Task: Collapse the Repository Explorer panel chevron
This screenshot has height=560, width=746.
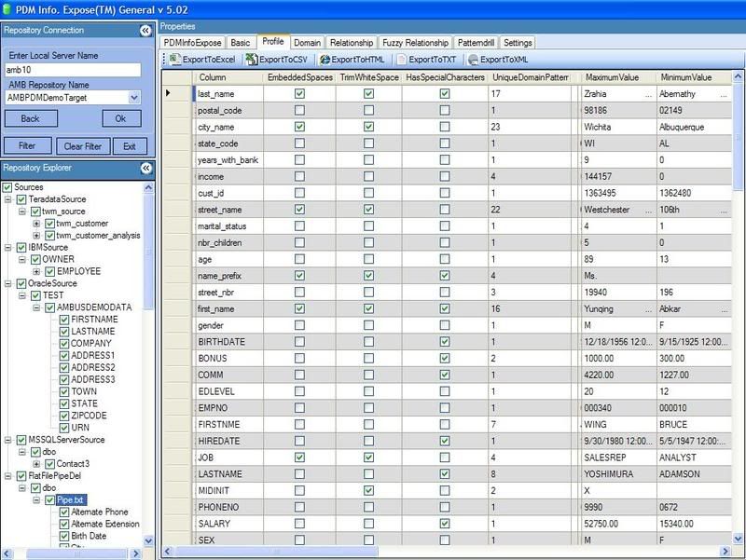Action: pyautogui.click(x=145, y=169)
